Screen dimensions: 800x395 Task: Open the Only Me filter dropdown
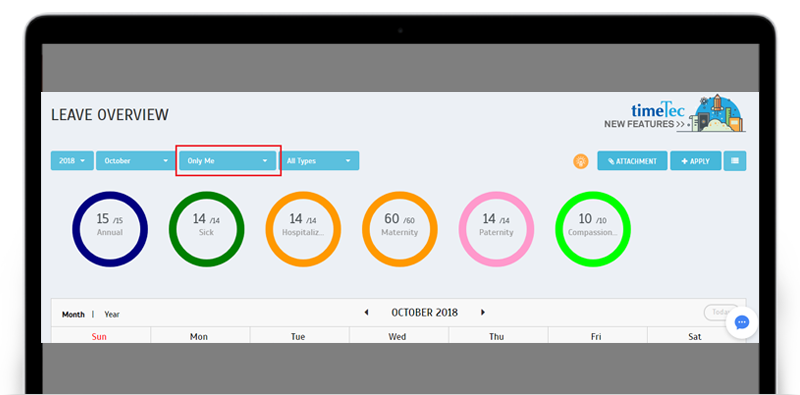(228, 161)
